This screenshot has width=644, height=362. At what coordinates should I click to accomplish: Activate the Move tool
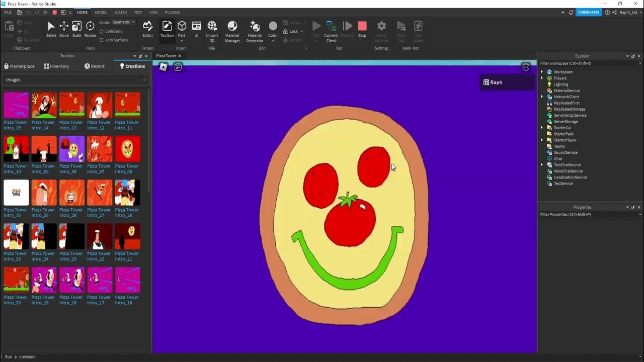click(64, 30)
